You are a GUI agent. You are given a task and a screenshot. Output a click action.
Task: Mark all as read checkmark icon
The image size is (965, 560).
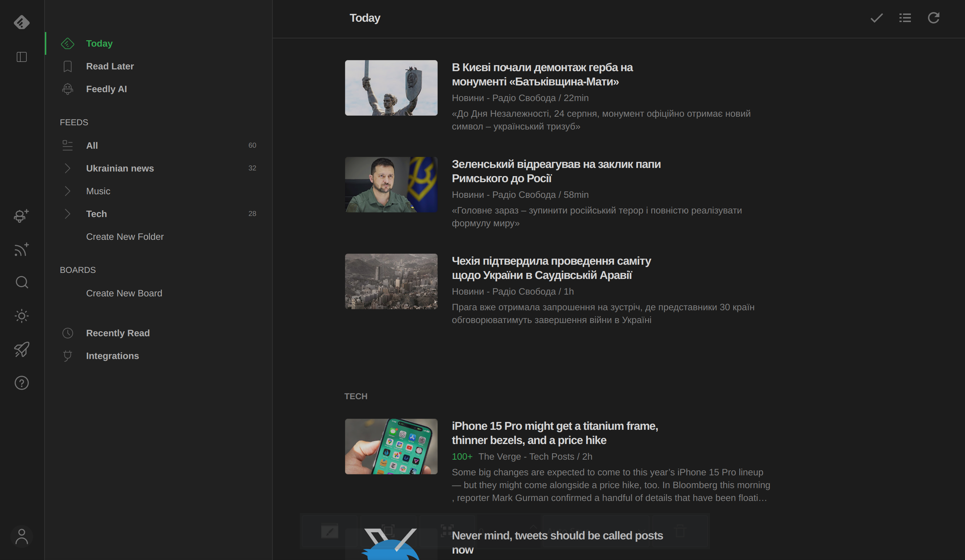[x=877, y=18]
